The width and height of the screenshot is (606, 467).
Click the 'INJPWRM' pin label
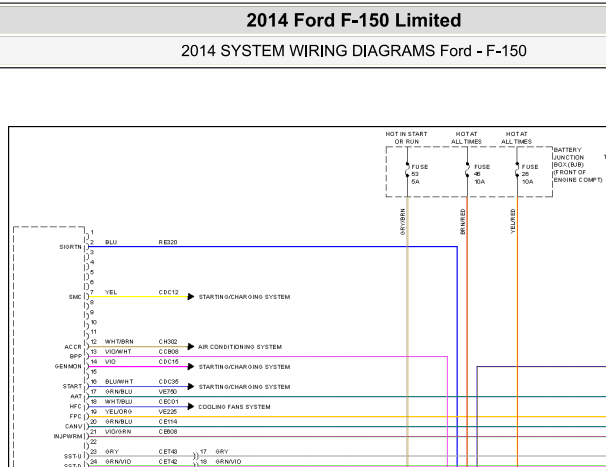click(68, 436)
